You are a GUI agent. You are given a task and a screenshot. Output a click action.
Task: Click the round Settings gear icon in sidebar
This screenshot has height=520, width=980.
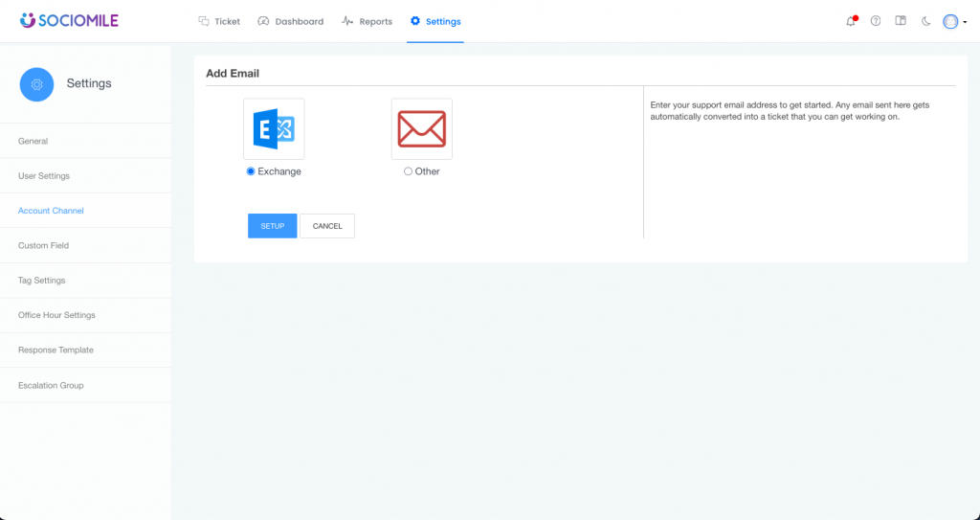[x=37, y=84]
